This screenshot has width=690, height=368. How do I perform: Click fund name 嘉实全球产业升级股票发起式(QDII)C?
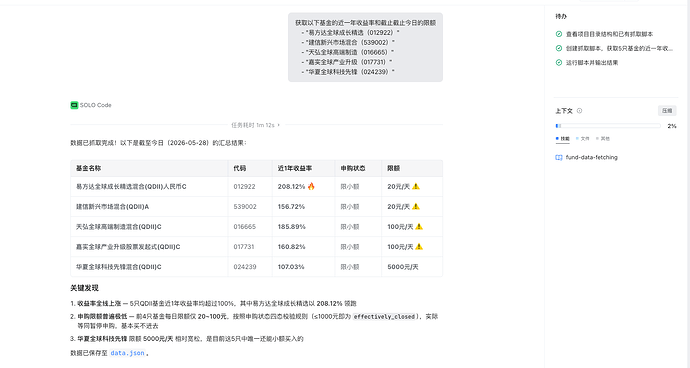[128, 247]
